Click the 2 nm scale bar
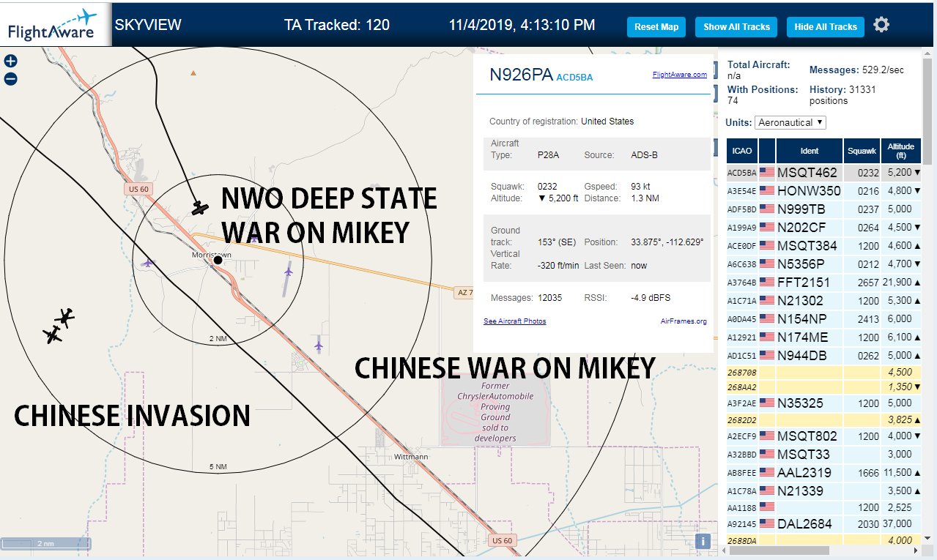This screenshot has height=560, width=937. [45, 544]
